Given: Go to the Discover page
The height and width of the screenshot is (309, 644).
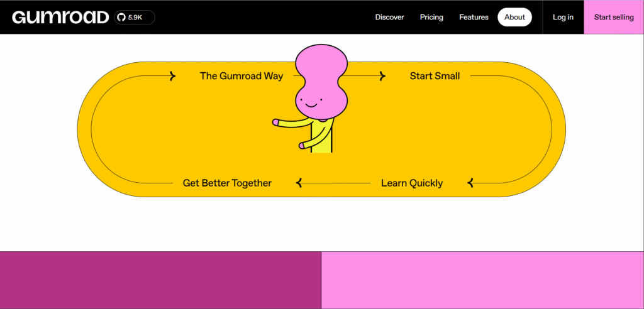Looking at the screenshot, I should pyautogui.click(x=389, y=17).
